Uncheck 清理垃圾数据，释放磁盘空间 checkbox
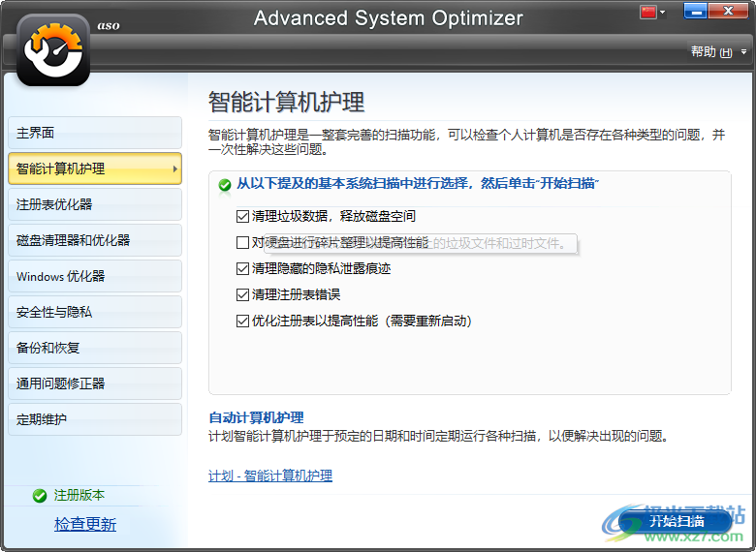The height and width of the screenshot is (552, 756). pos(242,216)
